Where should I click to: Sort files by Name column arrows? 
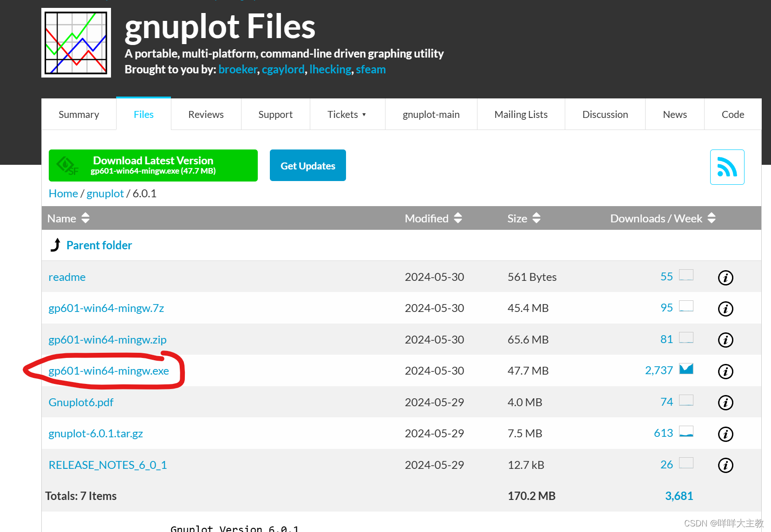(85, 218)
